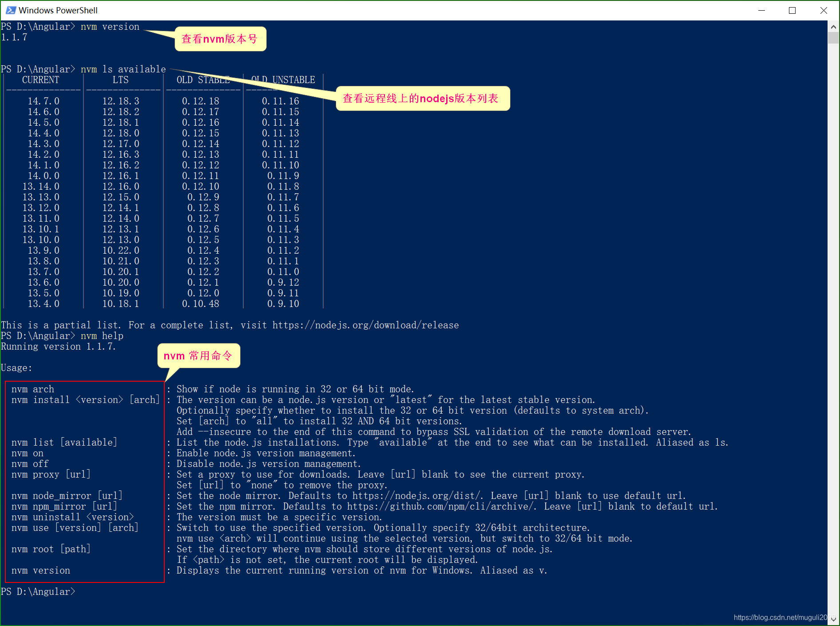Screen dimensions: 840x626
Task: Click 'nvm uninstall <version>' usage entry
Action: pos(73,517)
